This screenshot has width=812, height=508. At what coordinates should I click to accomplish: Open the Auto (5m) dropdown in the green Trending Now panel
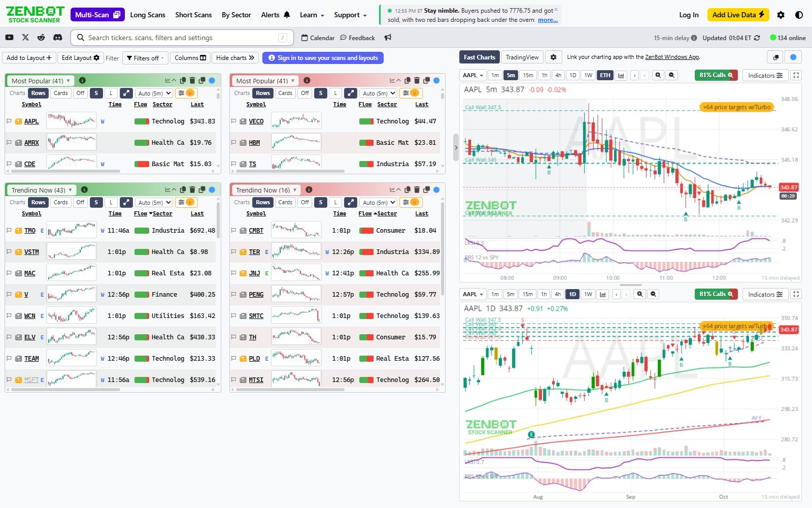pyautogui.click(x=154, y=202)
